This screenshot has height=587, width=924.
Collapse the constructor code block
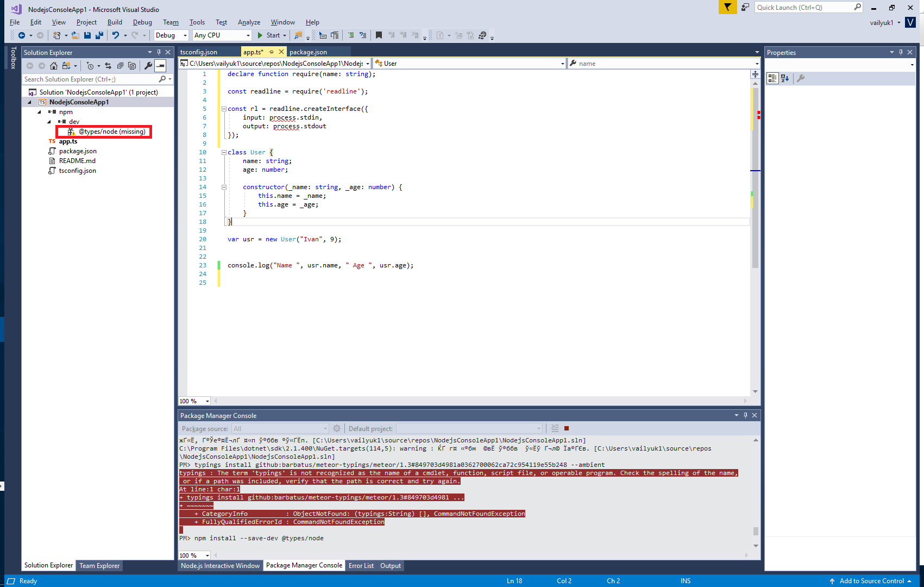coord(224,187)
